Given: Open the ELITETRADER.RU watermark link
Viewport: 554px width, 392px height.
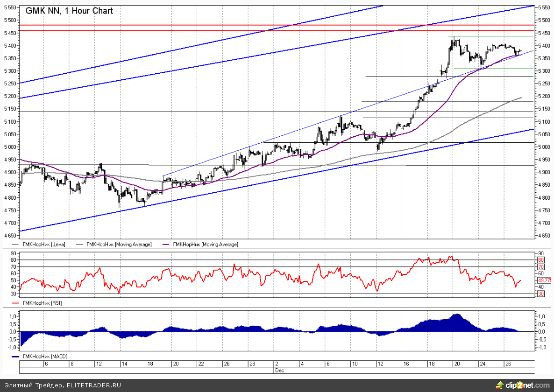Looking at the screenshot, I should click(x=94, y=385).
